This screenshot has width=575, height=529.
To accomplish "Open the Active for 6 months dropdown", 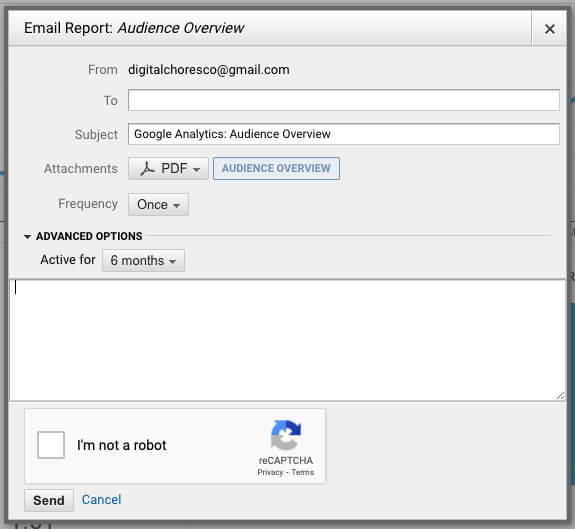I will point(143,261).
